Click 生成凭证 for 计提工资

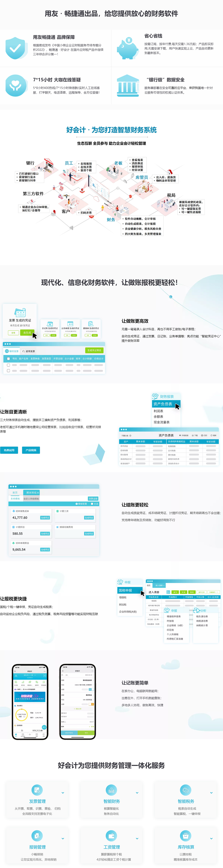pyautogui.click(x=89, y=518)
